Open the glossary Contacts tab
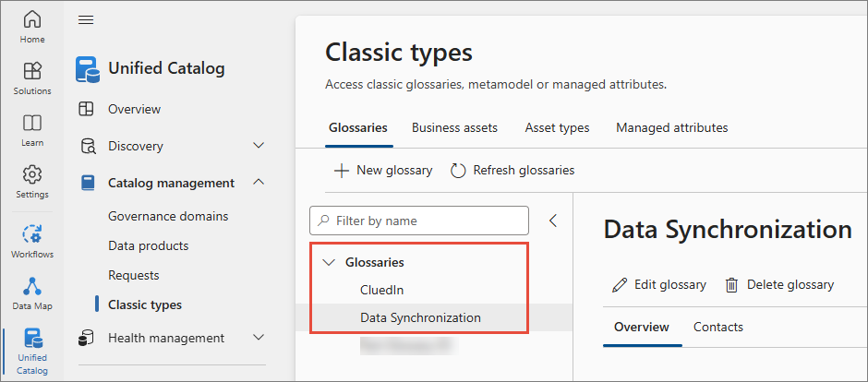The width and height of the screenshot is (868, 382). [718, 327]
